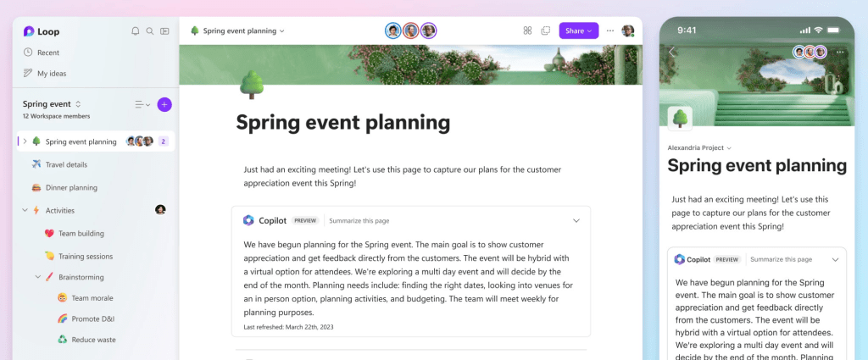The width and height of the screenshot is (868, 360).
Task: Open the Spring event workspace switcher
Action: [x=52, y=104]
